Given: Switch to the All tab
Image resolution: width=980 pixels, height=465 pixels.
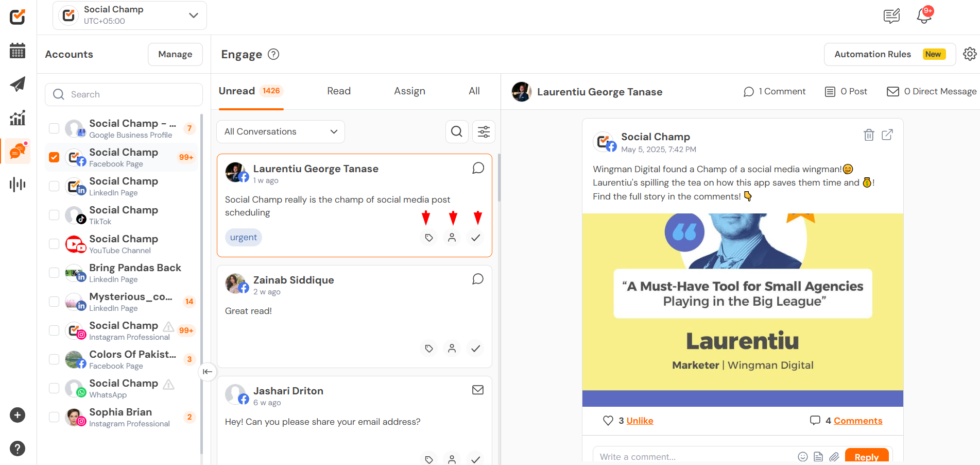Looking at the screenshot, I should [x=474, y=91].
